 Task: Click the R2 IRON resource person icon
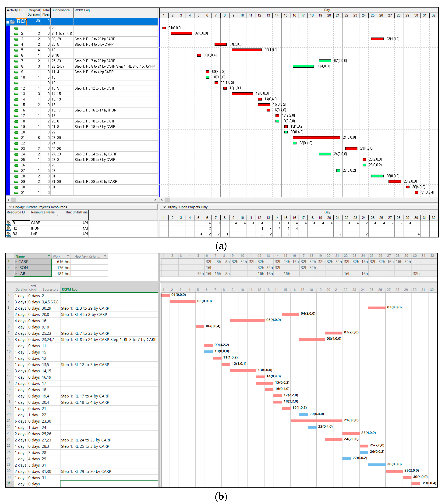[x=8, y=229]
